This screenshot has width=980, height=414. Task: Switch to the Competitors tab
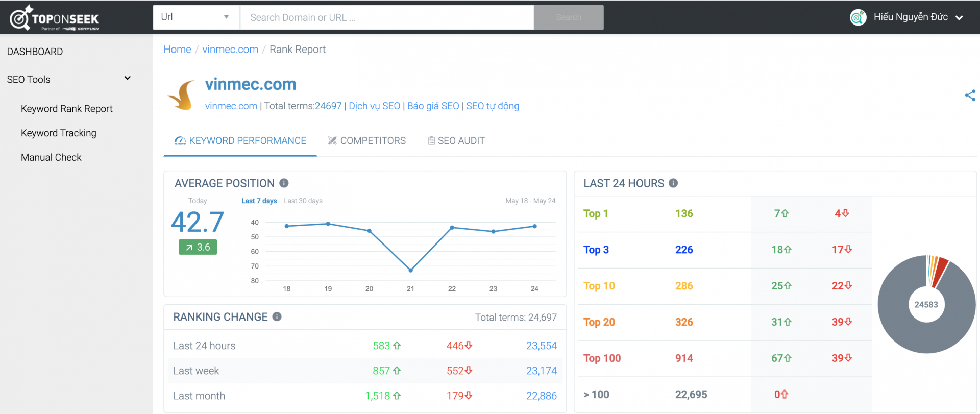click(x=367, y=141)
